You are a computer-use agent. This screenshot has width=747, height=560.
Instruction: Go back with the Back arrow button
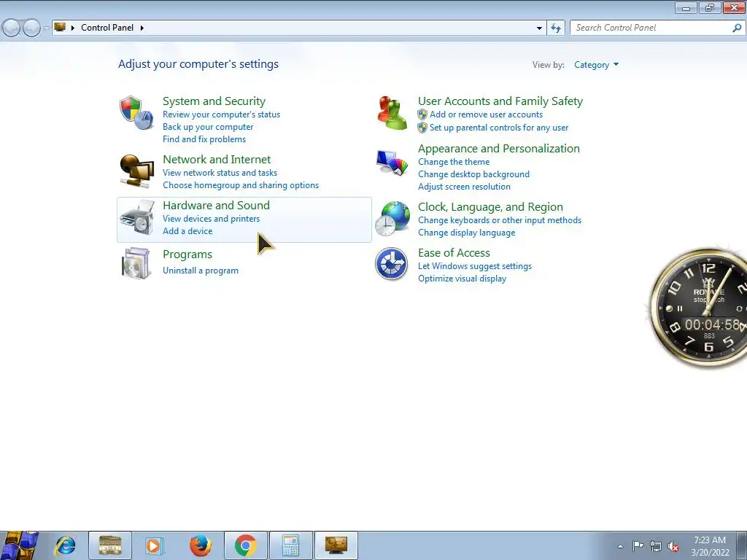coord(11,28)
